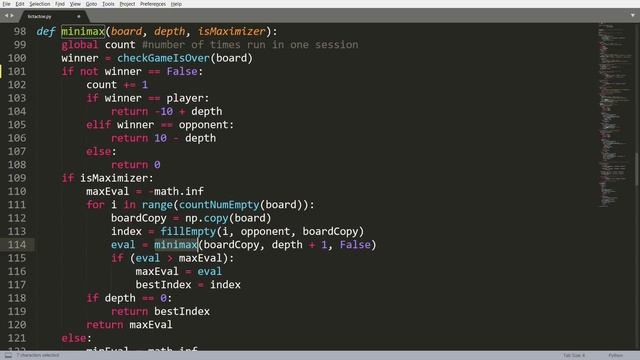Click the False keyword on line 101
This screenshot has height=360, width=640.
182,72
